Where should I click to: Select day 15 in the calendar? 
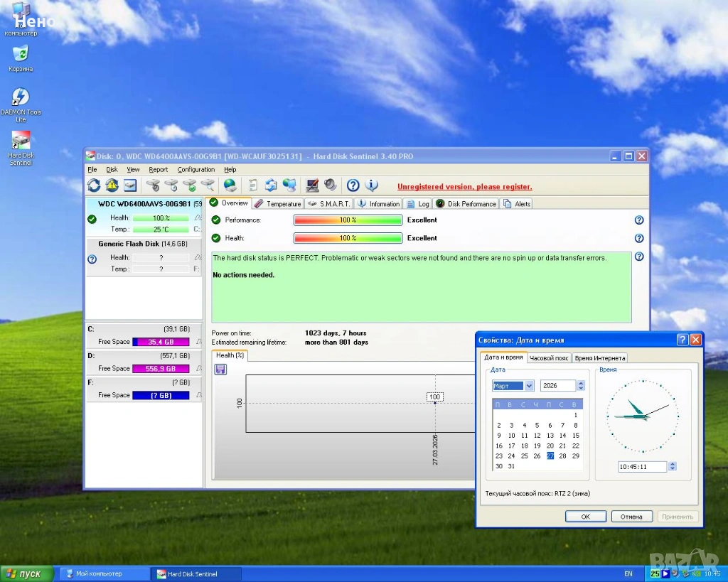click(x=576, y=436)
